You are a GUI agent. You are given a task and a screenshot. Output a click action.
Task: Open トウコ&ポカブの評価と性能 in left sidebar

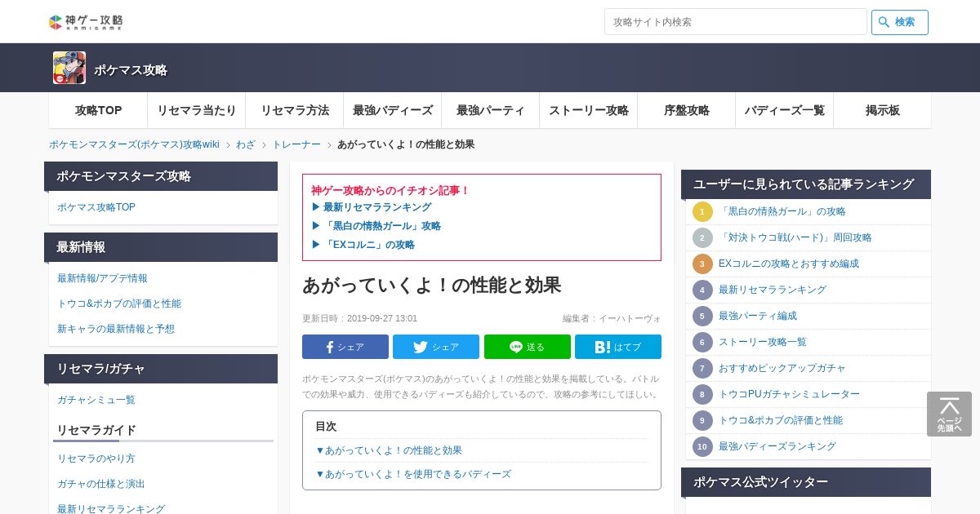pos(119,304)
